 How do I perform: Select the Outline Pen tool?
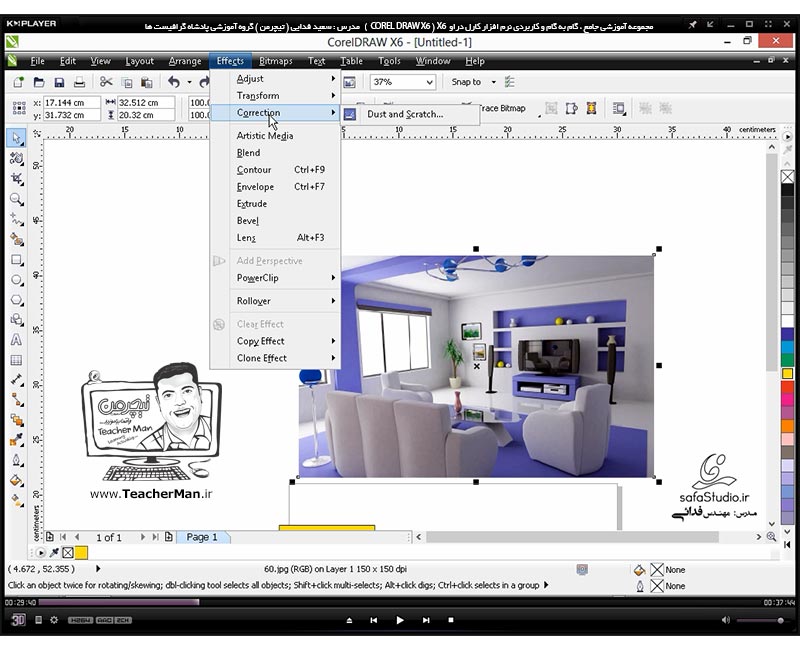point(16,460)
